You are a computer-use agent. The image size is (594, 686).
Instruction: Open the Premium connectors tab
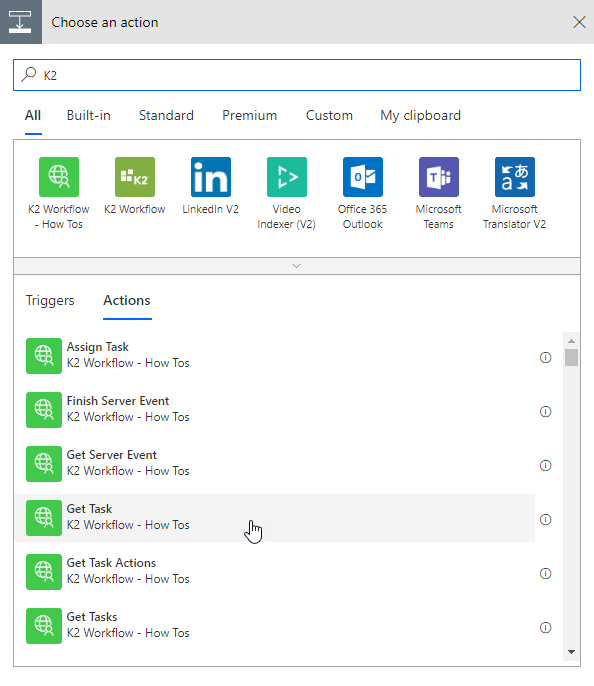coord(249,116)
